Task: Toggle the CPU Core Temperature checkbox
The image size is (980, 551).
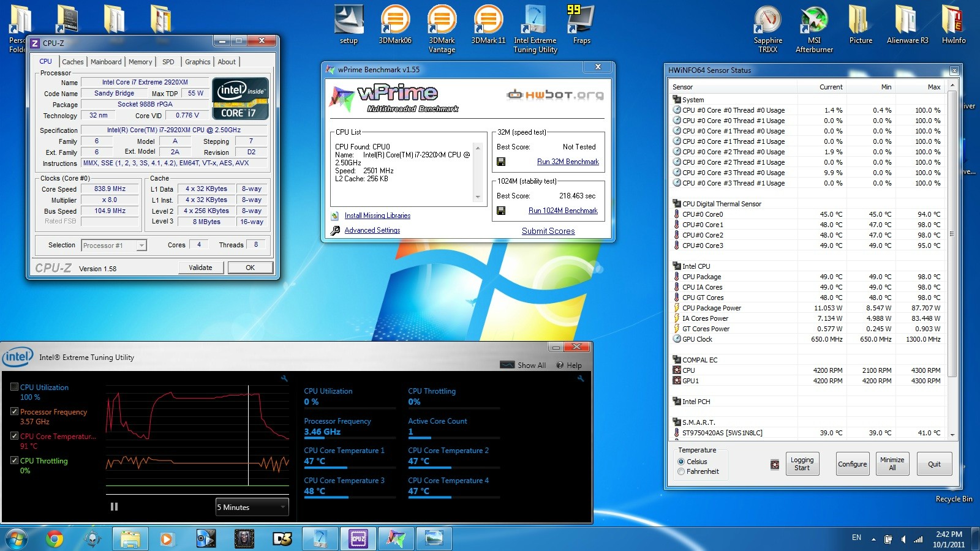Action: (14, 436)
